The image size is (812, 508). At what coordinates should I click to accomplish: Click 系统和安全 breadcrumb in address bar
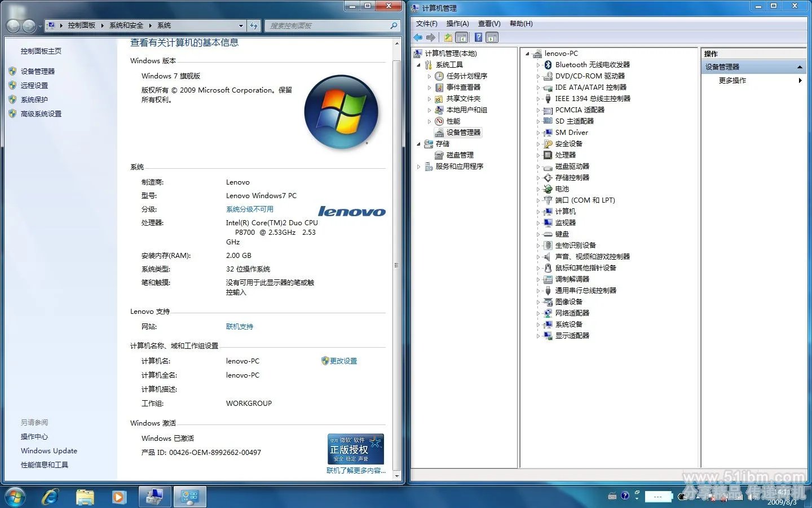126,25
